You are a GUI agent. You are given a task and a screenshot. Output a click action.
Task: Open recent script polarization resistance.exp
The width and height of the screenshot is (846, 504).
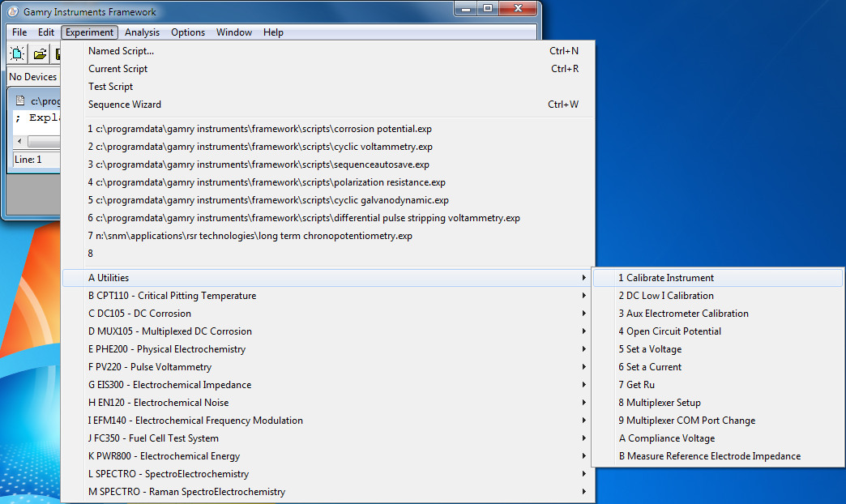328,182
